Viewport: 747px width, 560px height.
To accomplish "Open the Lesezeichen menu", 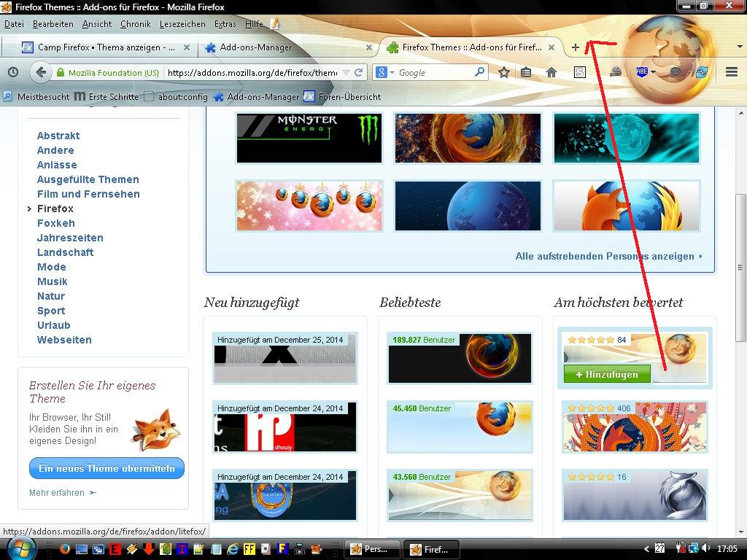I will 182,24.
